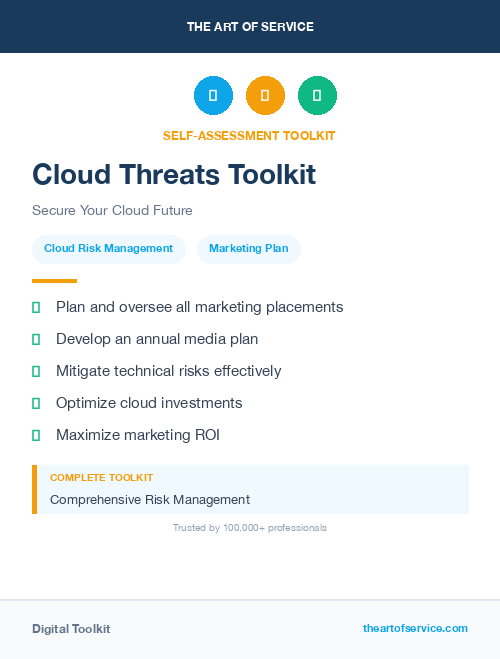Click the "Cloud Threats Toolkit" heading
500x659 pixels.
(x=174, y=174)
